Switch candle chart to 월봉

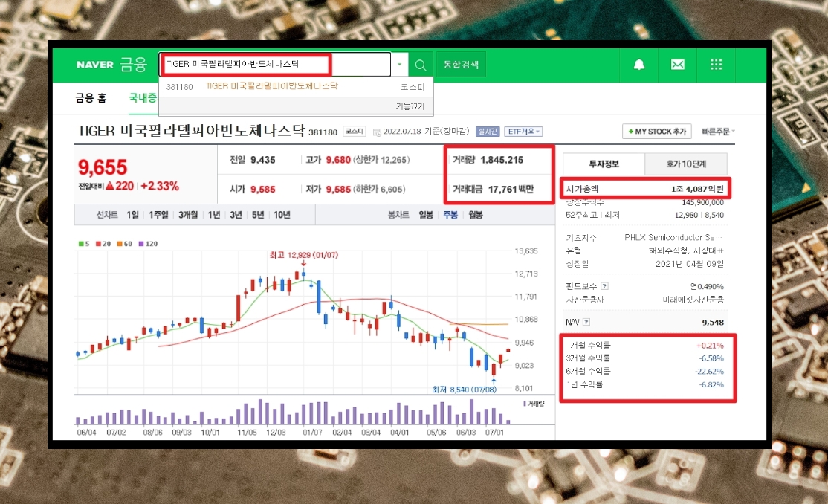coord(476,215)
